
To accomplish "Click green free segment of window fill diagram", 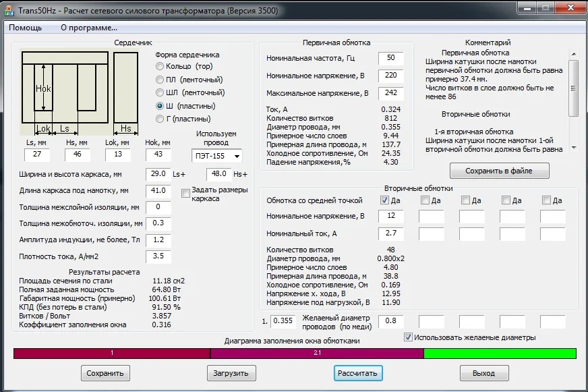I will tap(500, 353).
